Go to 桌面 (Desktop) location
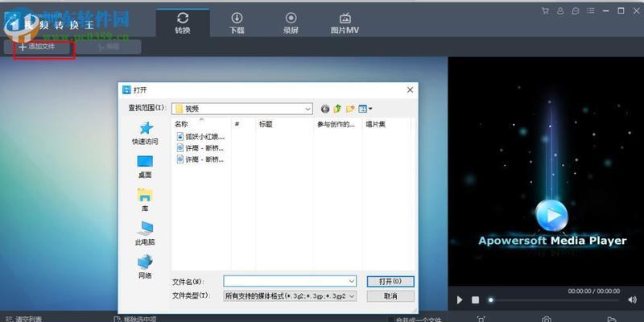Image resolution: width=644 pixels, height=322 pixels. pos(145,167)
